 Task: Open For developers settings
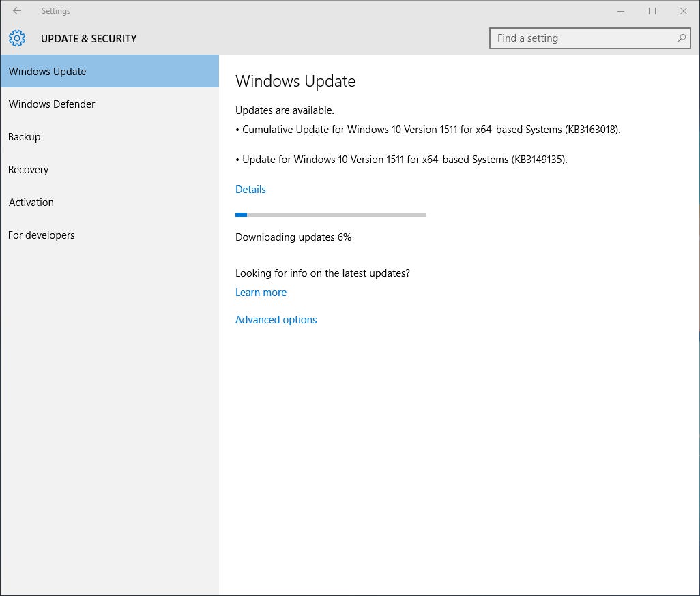coord(41,235)
